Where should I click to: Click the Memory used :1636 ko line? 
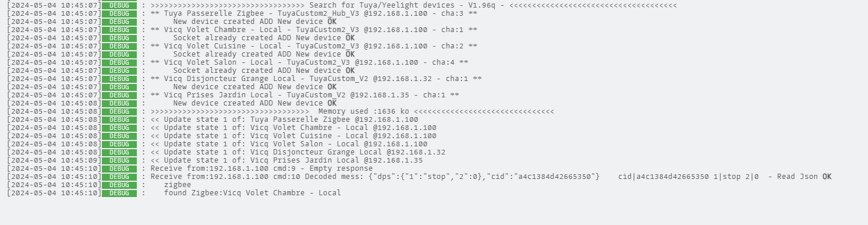352,111
